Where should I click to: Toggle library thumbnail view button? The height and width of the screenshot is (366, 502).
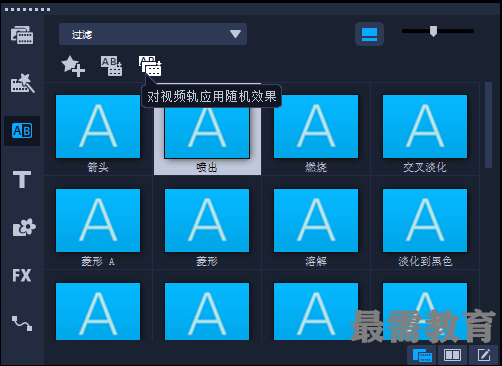click(x=369, y=34)
